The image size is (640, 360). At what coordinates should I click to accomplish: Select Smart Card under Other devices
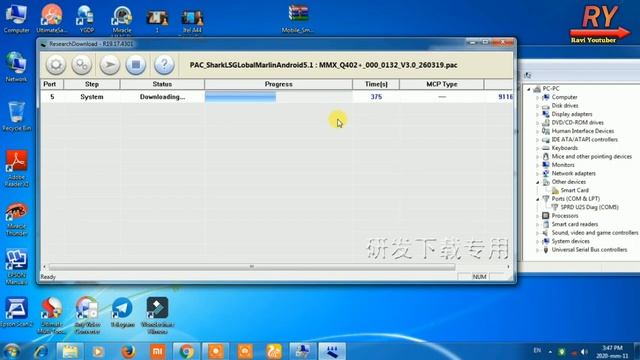click(x=574, y=190)
